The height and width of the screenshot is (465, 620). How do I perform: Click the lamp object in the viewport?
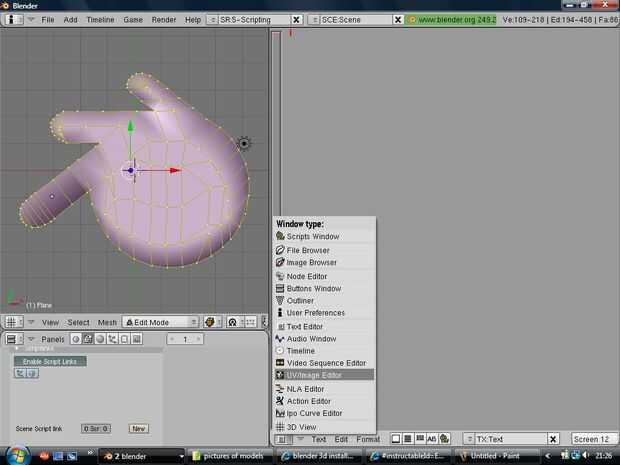(244, 144)
